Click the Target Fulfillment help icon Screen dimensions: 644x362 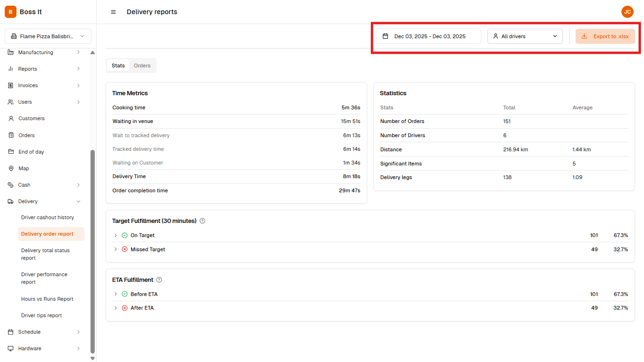click(202, 221)
